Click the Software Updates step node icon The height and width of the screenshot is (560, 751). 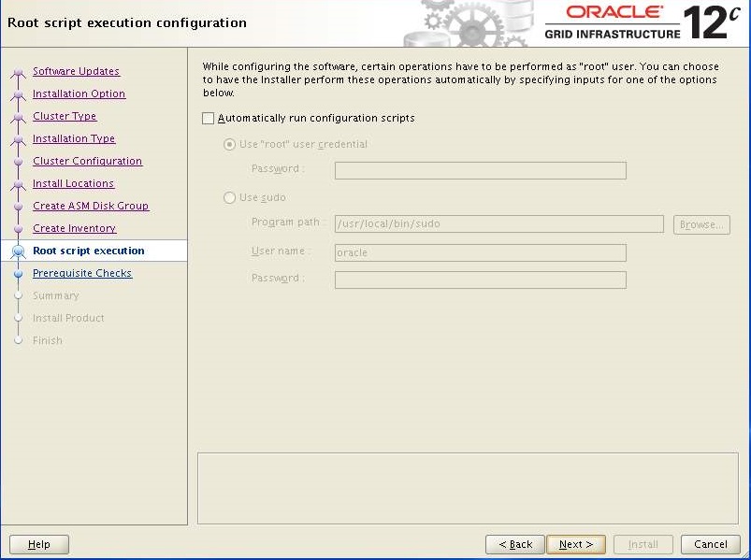pyautogui.click(x=18, y=72)
